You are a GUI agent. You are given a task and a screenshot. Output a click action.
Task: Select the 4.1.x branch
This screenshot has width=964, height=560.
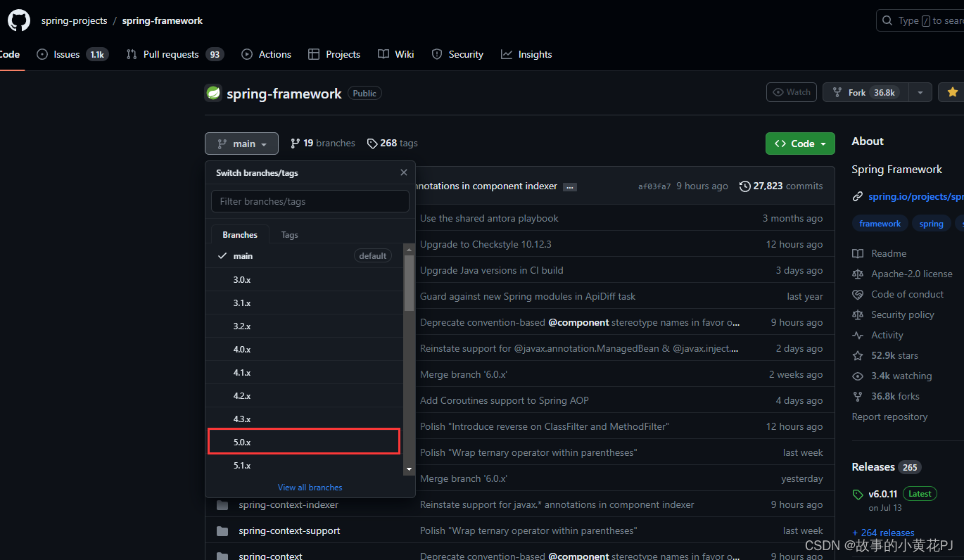click(x=304, y=372)
